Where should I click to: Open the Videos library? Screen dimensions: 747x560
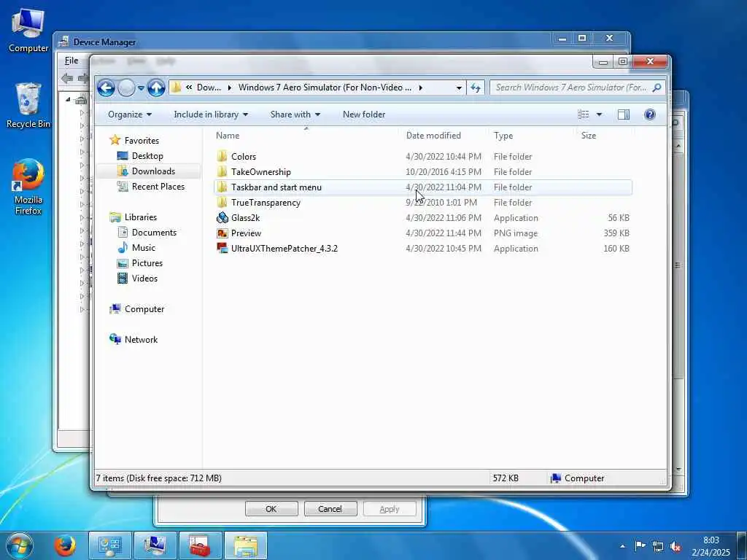tap(144, 278)
